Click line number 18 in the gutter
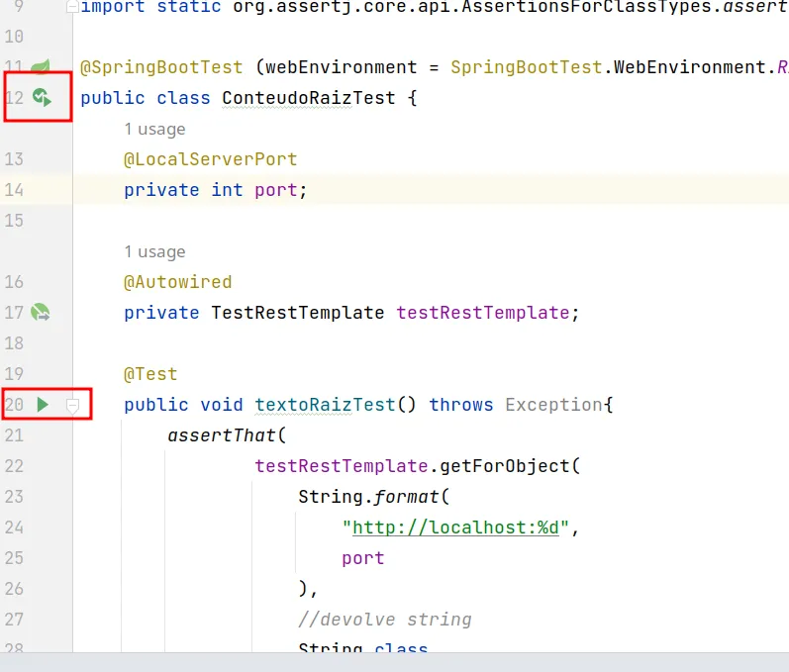Viewport: 789px width, 672px height. [x=14, y=343]
